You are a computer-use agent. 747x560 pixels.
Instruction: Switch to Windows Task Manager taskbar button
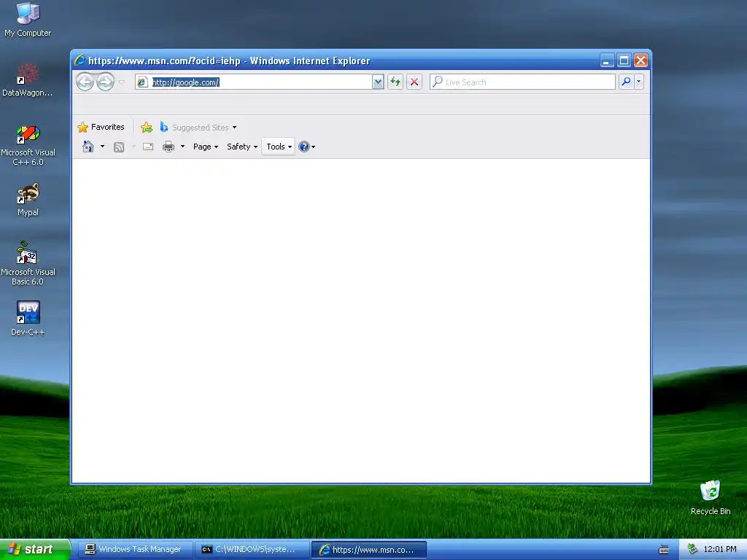point(135,550)
